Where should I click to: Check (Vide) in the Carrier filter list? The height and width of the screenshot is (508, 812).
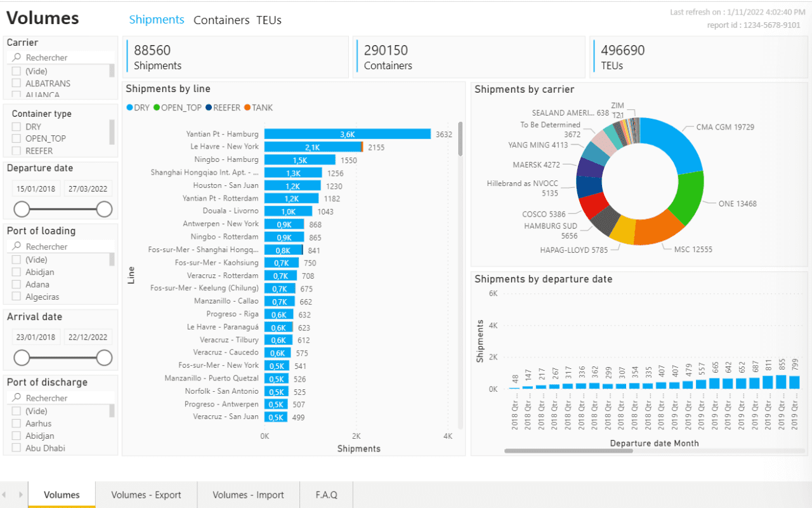[17, 71]
